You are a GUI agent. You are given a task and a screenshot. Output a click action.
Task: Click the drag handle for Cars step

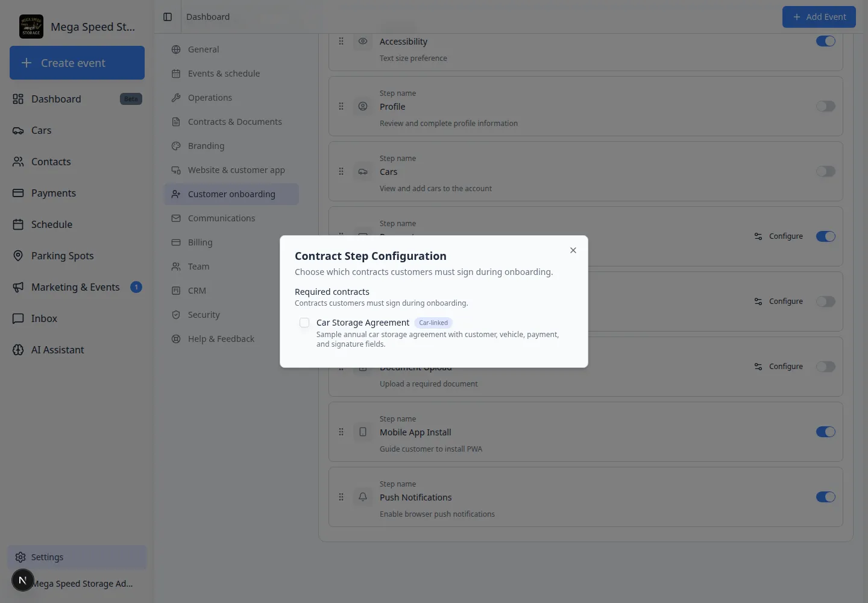click(341, 171)
